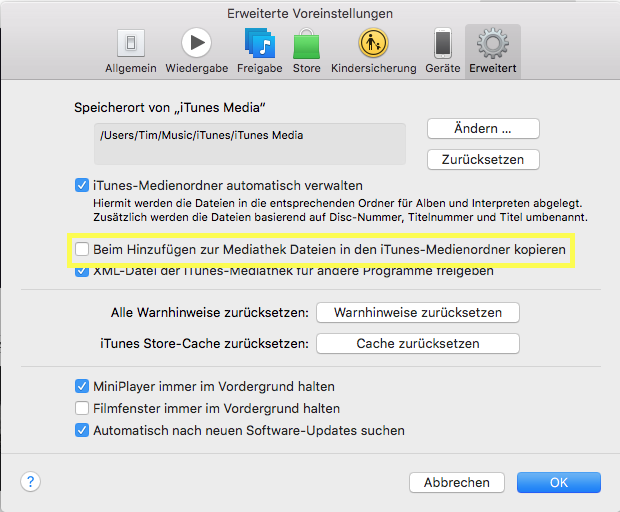The image size is (620, 512).
Task: Click the Alle Warnhinweise zurücksetzen label
Action: tap(210, 313)
